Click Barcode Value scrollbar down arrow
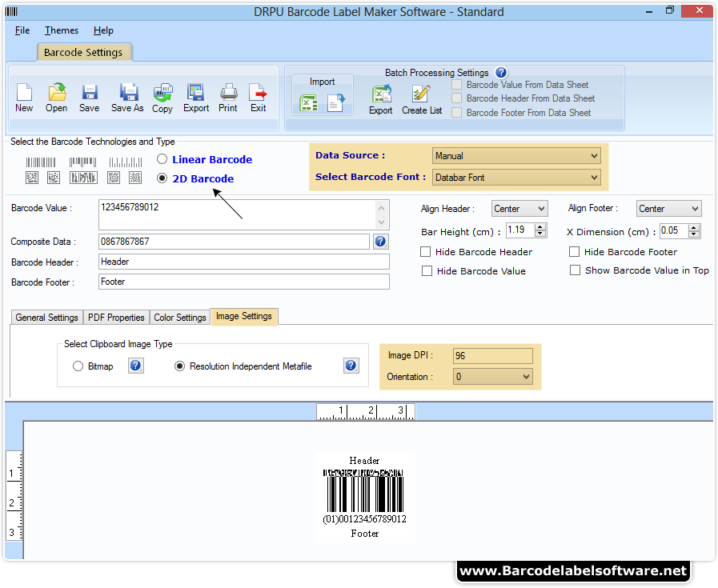This screenshot has height=588, width=718. (382, 222)
